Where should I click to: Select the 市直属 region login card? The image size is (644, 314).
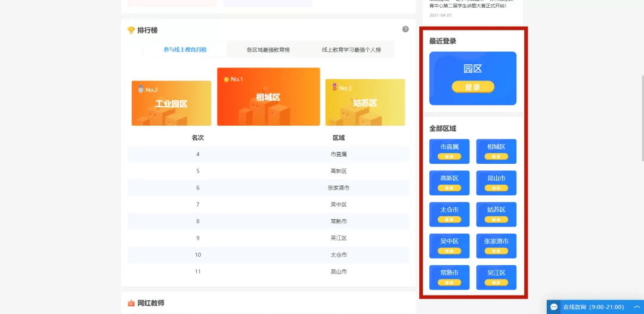(449, 151)
